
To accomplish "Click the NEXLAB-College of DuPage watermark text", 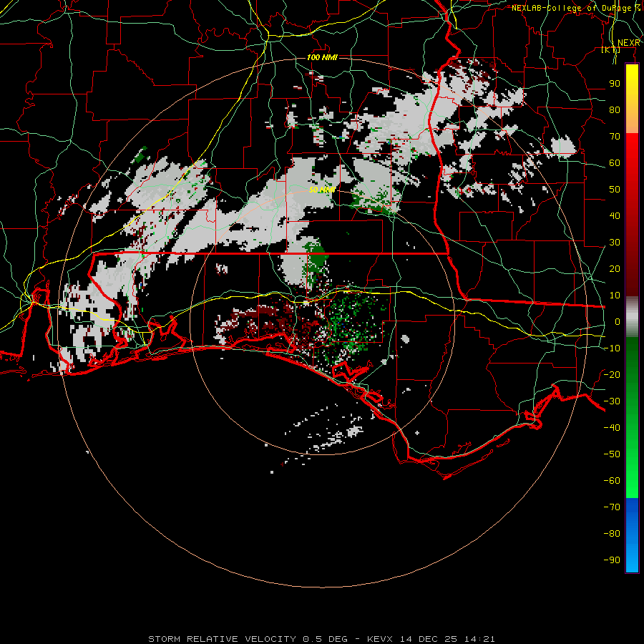I will coord(575,8).
